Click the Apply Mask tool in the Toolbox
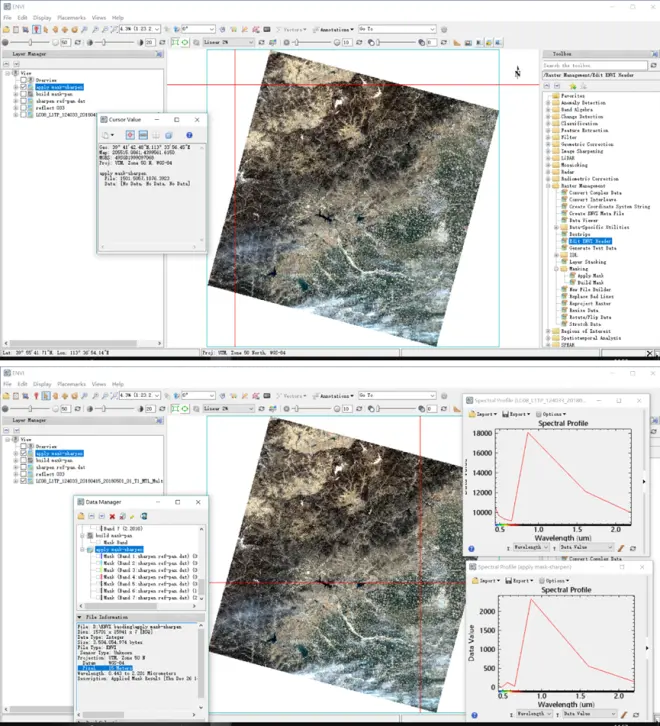This screenshot has width=660, height=726. [x=591, y=275]
